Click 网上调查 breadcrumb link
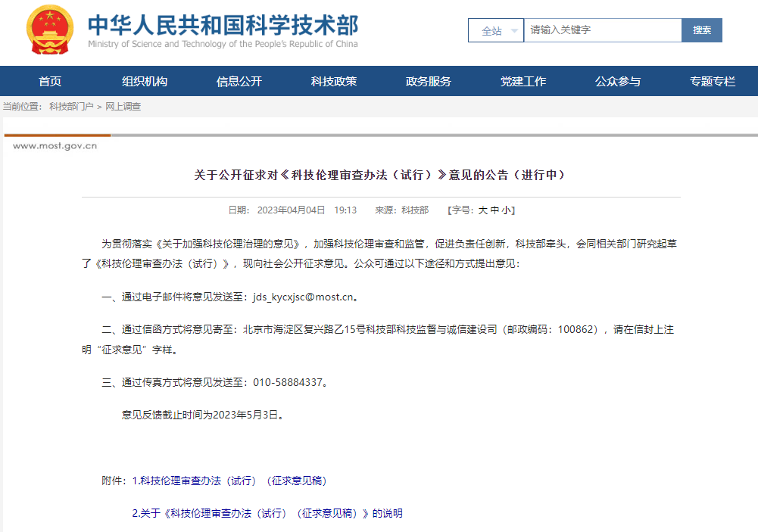 tap(123, 107)
